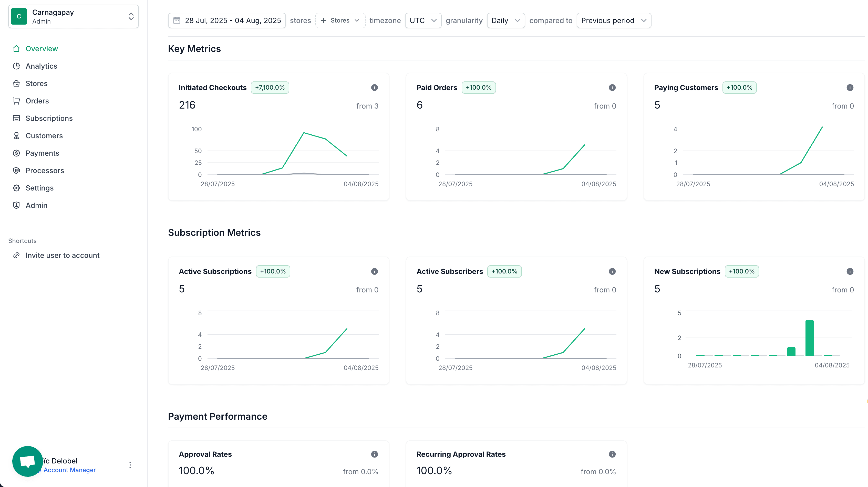The width and height of the screenshot is (868, 487).
Task: Go to the Admin section
Action: [x=36, y=205]
